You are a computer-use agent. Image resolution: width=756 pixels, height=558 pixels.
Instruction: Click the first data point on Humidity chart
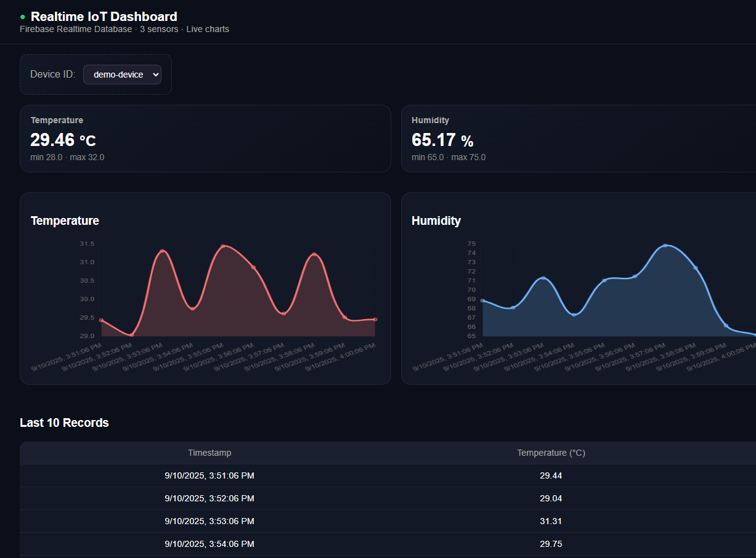482,301
